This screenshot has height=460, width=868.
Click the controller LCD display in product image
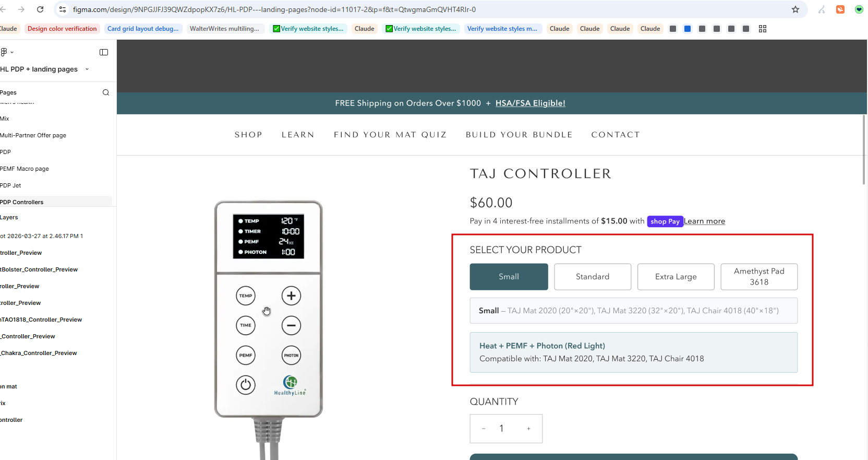[x=269, y=237]
